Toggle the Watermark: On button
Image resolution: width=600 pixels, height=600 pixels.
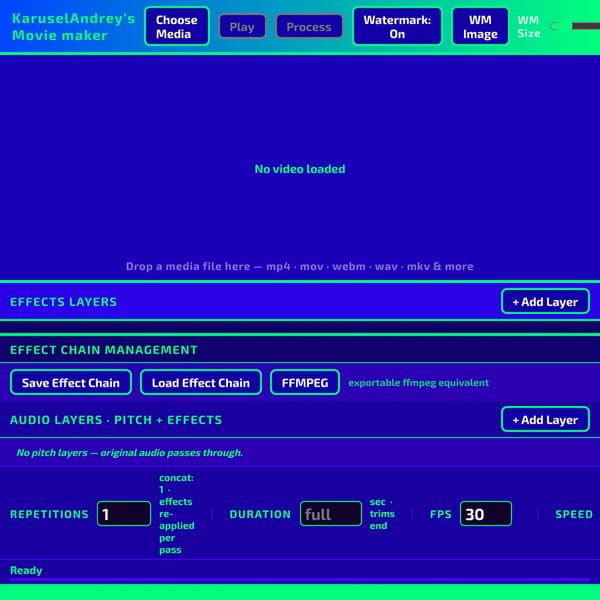[x=397, y=26]
